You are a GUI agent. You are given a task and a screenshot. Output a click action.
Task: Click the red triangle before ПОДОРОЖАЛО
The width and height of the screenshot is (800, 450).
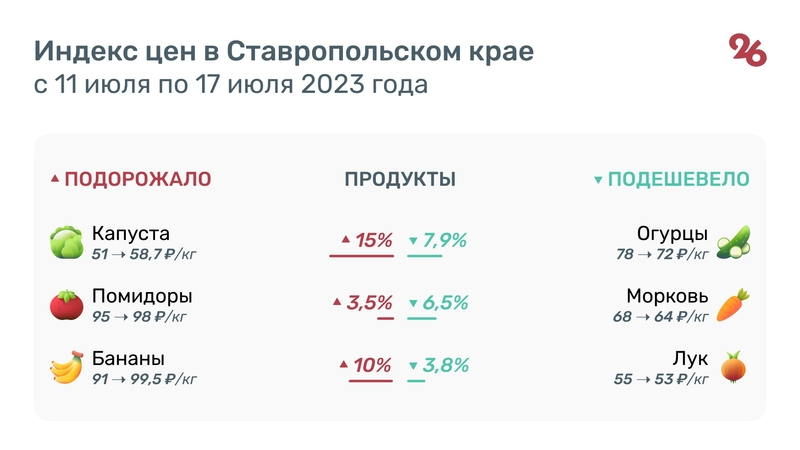55,180
